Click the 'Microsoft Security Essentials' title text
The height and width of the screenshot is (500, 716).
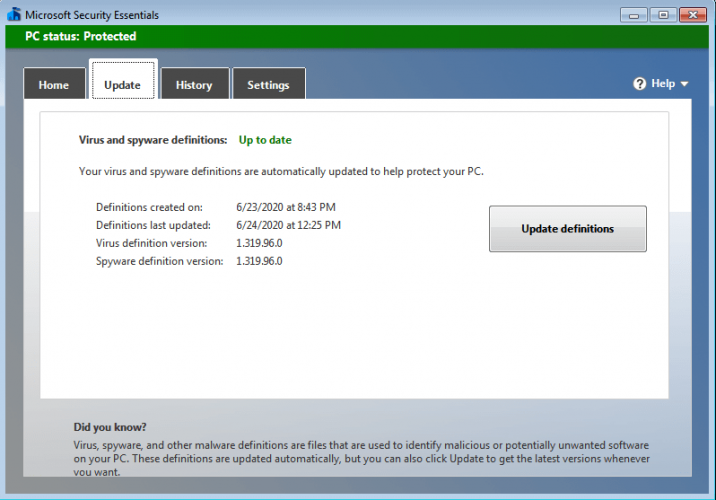(92, 15)
